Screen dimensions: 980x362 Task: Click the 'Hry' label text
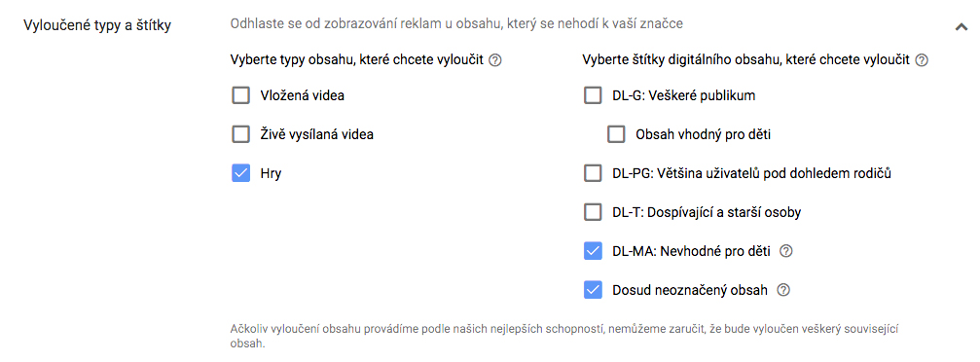pyautogui.click(x=271, y=174)
